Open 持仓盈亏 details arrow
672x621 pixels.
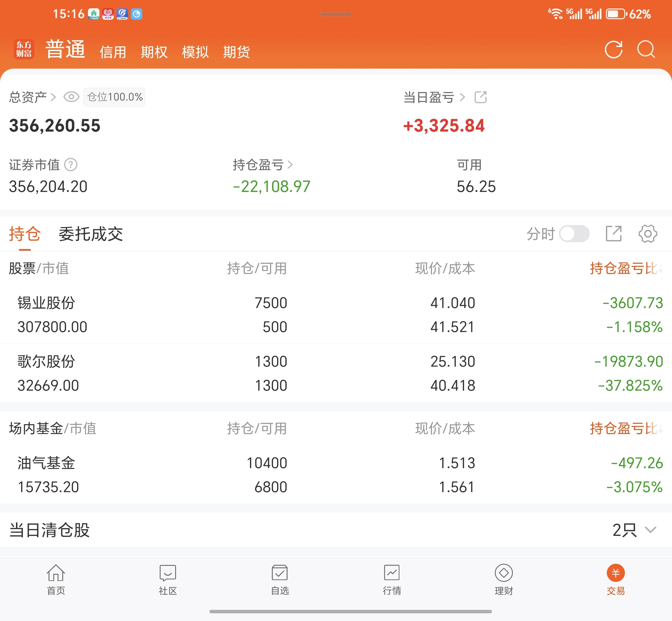[290, 165]
